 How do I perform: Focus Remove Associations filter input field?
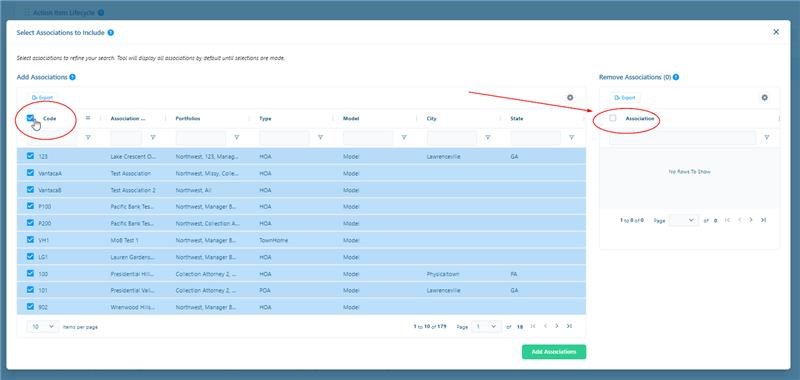click(683, 137)
